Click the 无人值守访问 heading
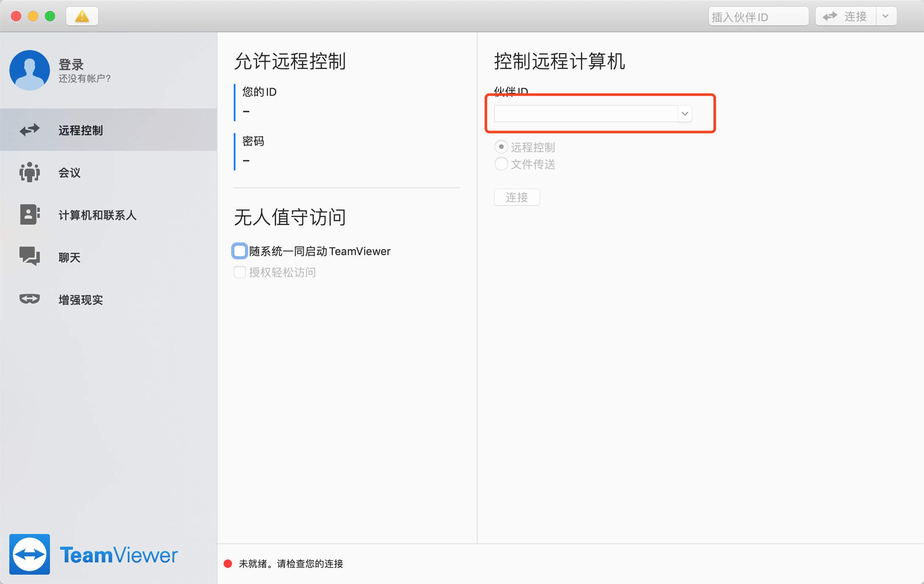This screenshot has height=584, width=924. tap(290, 217)
